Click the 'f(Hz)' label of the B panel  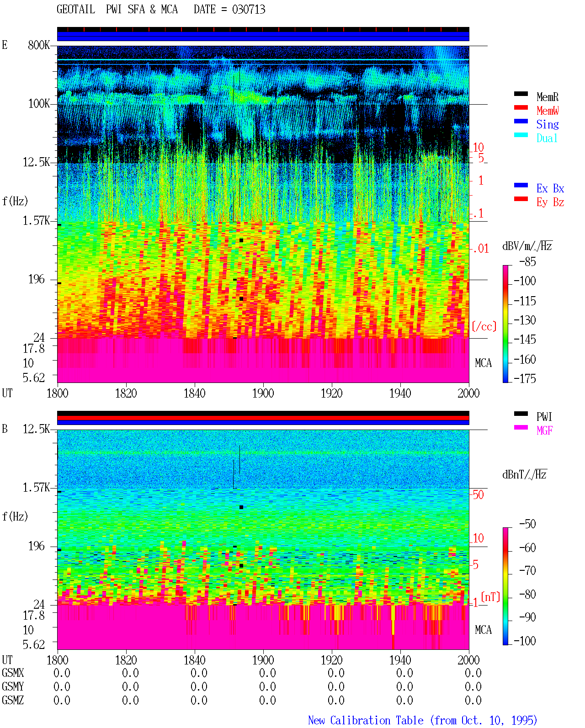click(15, 516)
